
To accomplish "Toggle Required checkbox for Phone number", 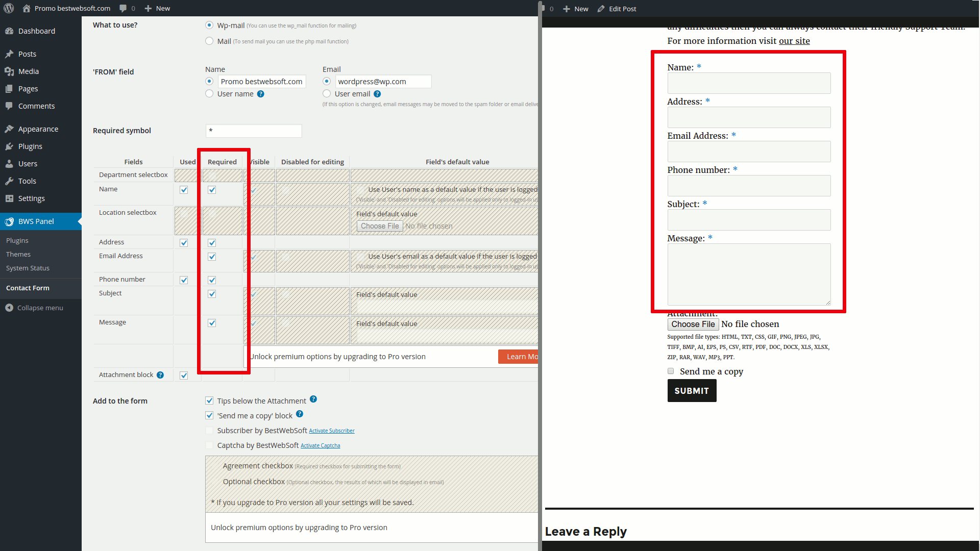I will [x=212, y=280].
